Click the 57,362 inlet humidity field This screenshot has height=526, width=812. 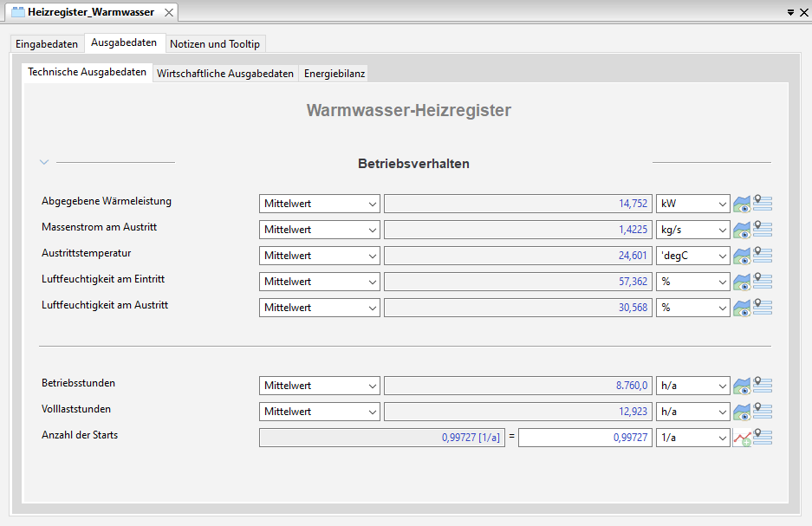(518, 281)
